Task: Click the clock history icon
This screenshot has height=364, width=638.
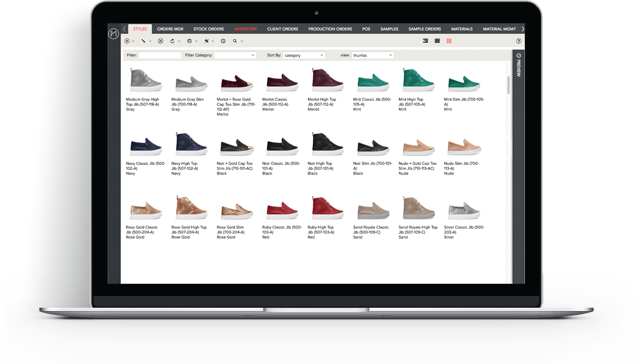Action: click(x=223, y=41)
